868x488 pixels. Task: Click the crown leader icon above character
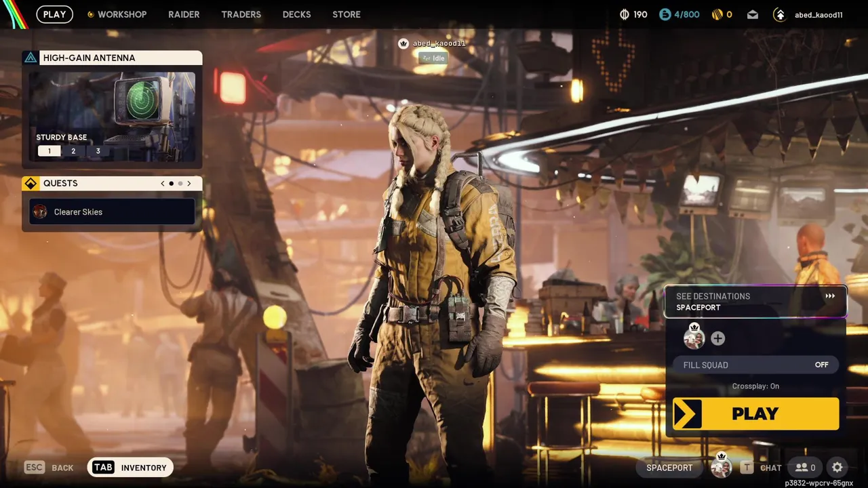[x=404, y=43]
